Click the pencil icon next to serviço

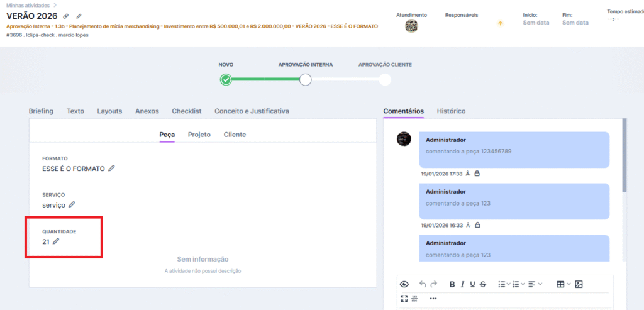72,204
